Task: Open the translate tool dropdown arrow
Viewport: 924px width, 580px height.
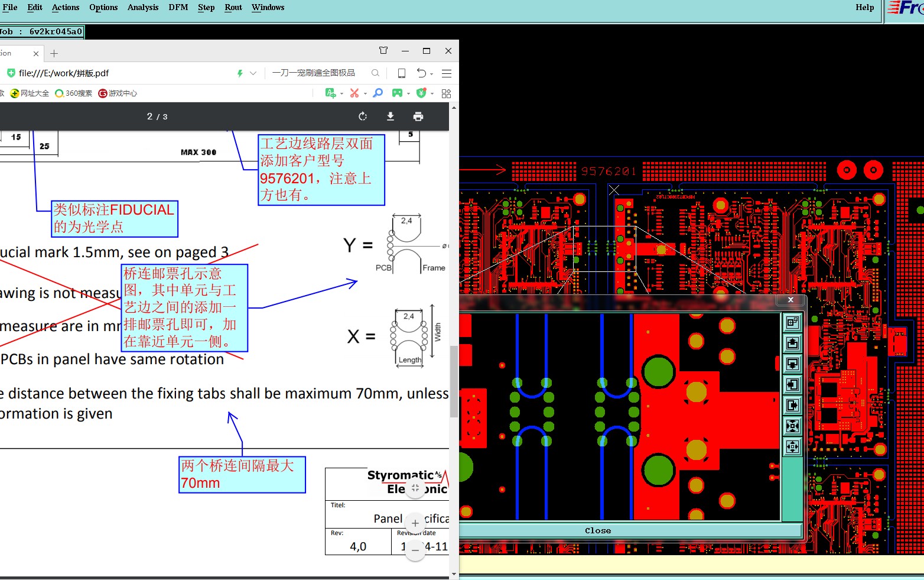Action: (341, 93)
